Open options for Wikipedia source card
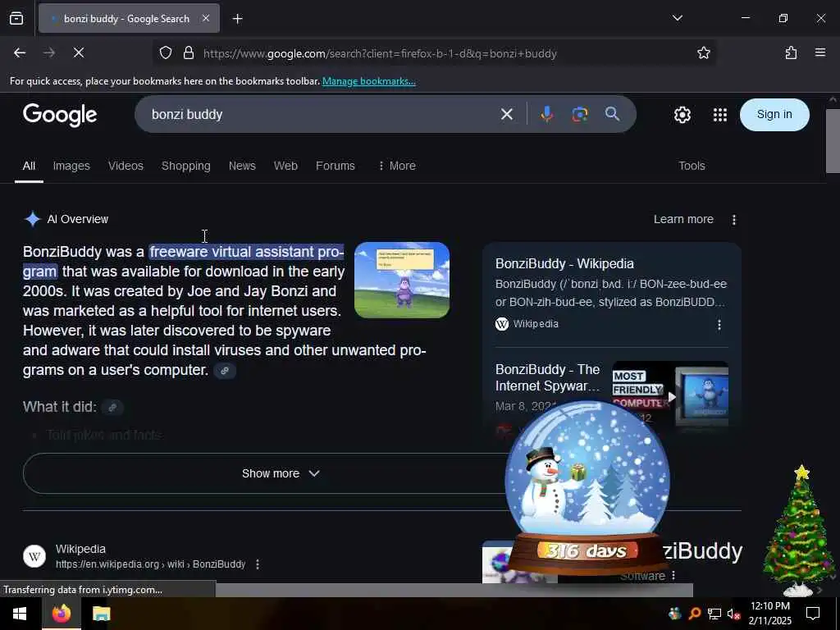Image resolution: width=840 pixels, height=630 pixels. (x=719, y=325)
